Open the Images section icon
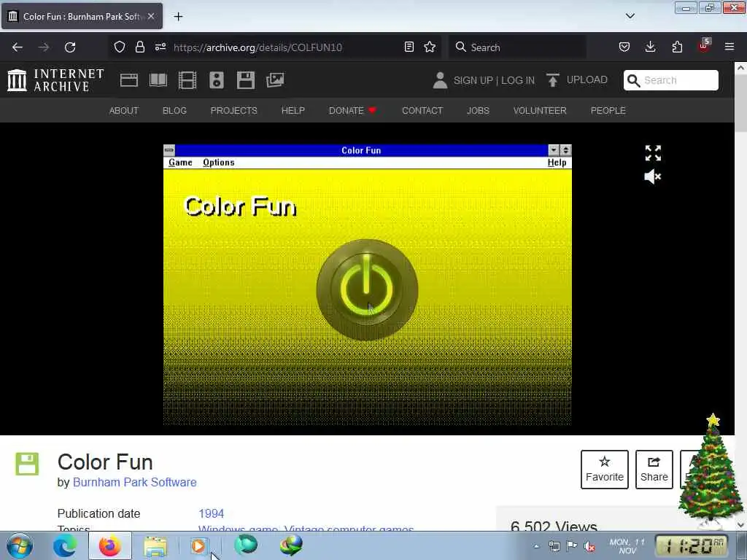 coord(275,80)
